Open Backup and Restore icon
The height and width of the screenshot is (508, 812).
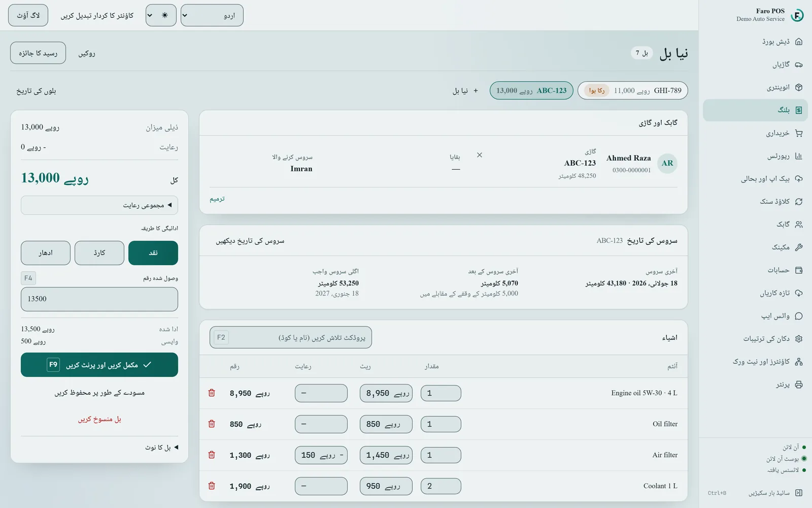coord(799,179)
